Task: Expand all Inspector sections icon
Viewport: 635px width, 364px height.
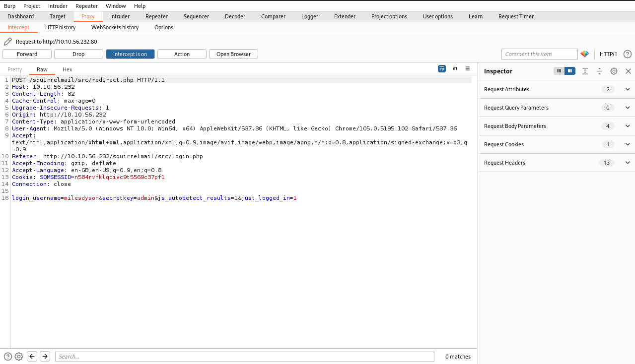Action: pyautogui.click(x=585, y=71)
